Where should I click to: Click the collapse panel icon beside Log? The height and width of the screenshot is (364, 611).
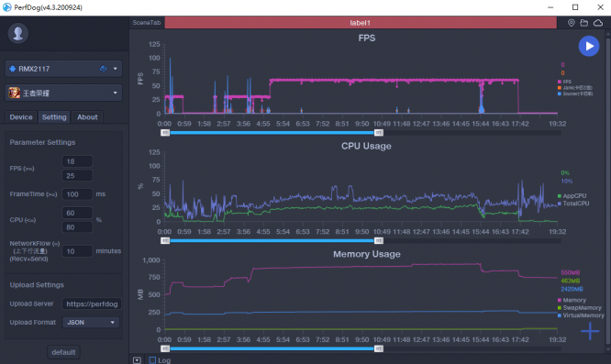[x=138, y=360]
